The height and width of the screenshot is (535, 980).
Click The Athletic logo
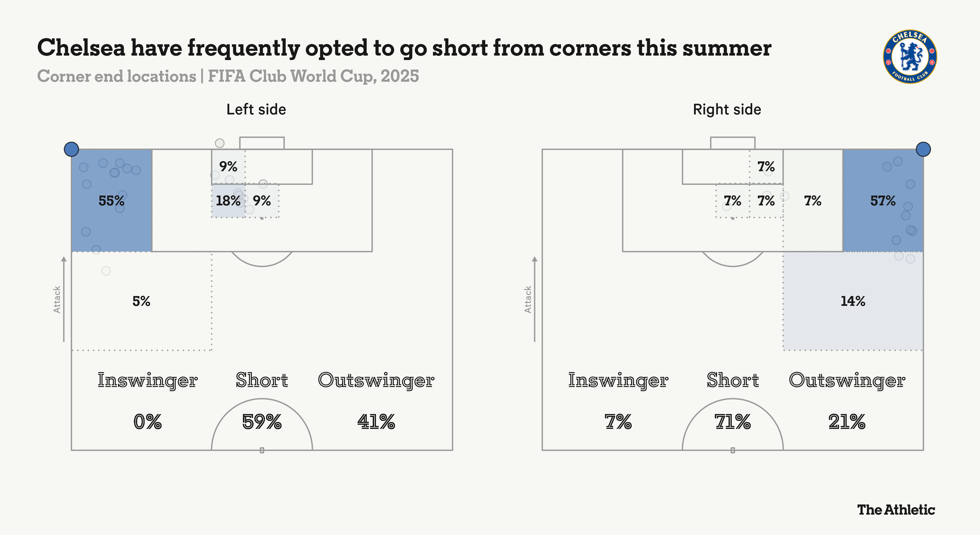coord(896,509)
